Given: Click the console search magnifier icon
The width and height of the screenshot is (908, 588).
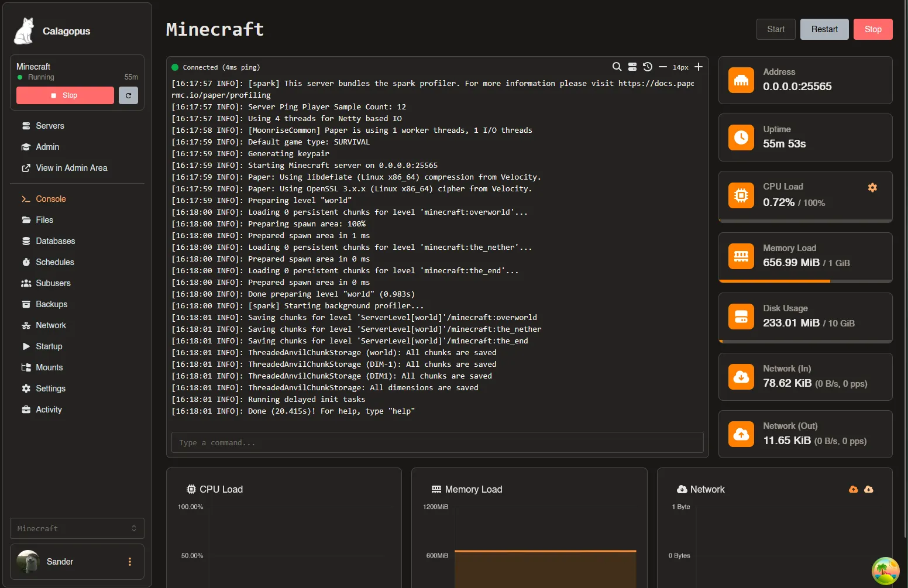Looking at the screenshot, I should pos(617,67).
